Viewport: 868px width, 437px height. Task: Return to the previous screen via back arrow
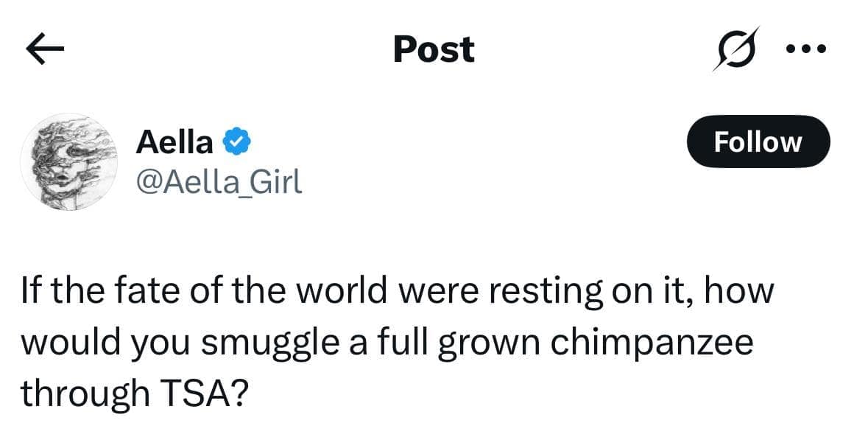(46, 50)
